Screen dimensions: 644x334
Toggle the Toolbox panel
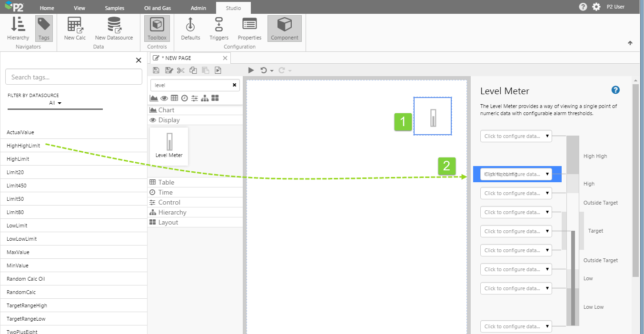pos(157,29)
